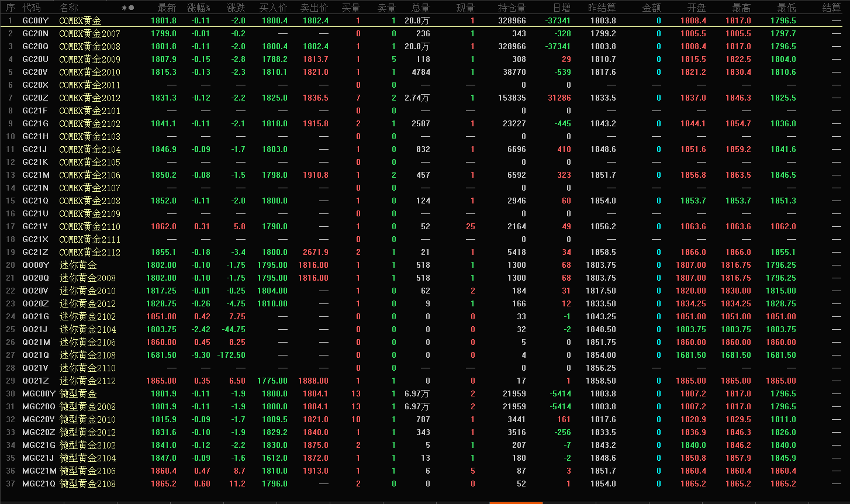Click the 买入价 column header

(x=274, y=8)
